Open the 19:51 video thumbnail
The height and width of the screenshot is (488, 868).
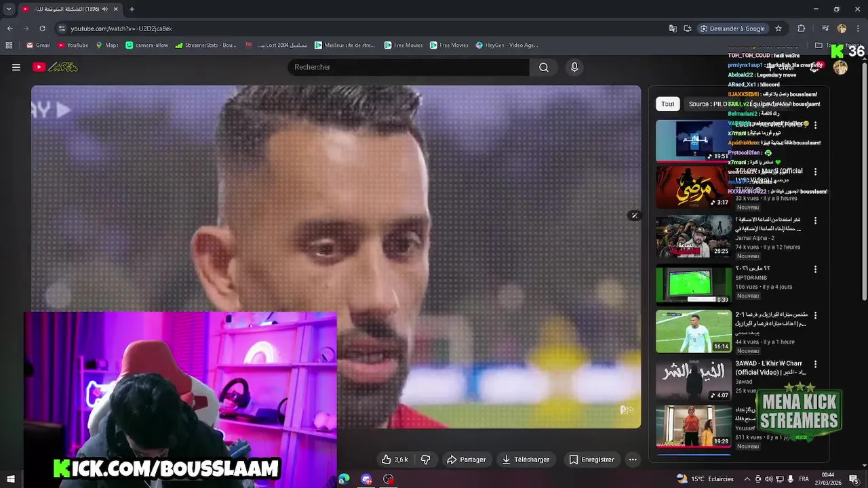click(694, 141)
